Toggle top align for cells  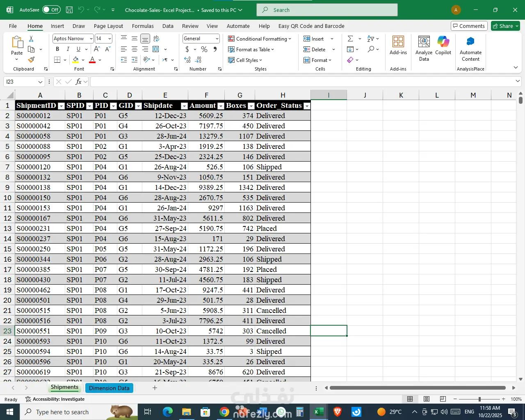(123, 39)
